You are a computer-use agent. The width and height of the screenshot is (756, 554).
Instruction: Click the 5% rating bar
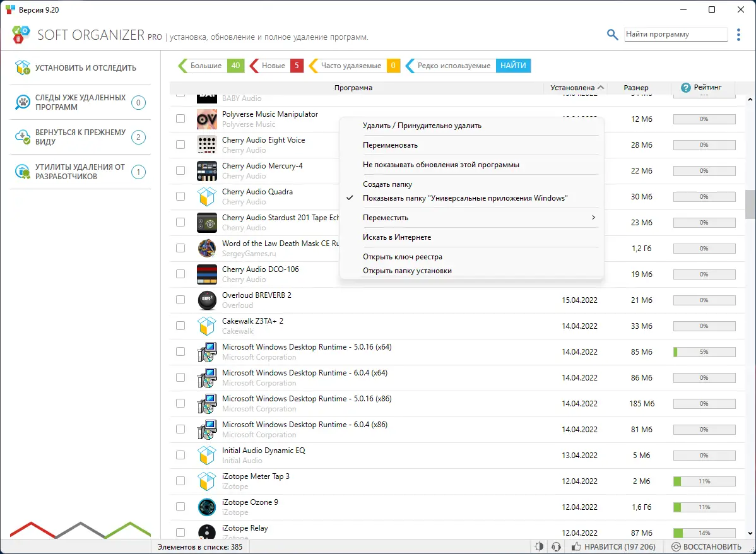(x=704, y=352)
